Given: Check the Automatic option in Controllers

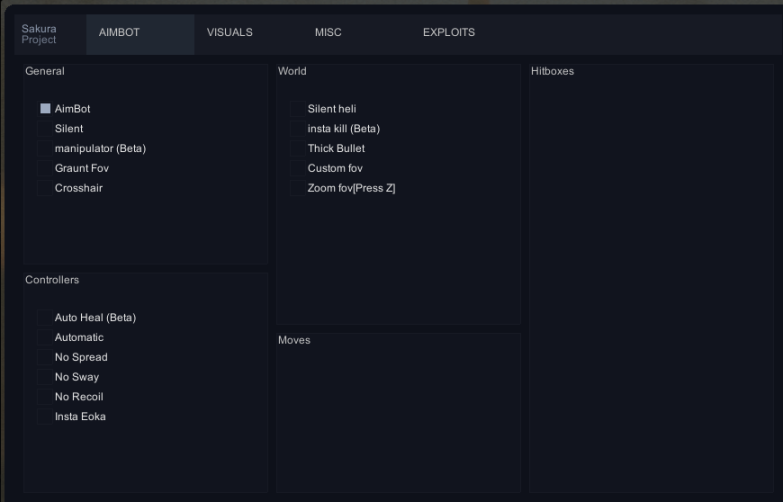Looking at the screenshot, I should click(x=45, y=338).
